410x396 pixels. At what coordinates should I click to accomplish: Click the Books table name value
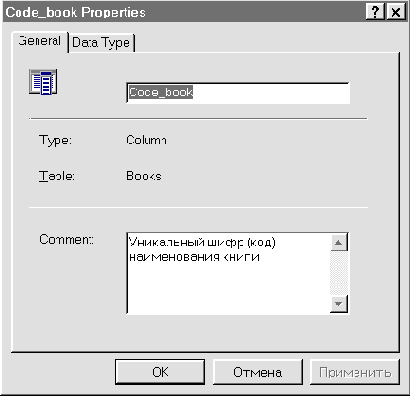coord(144,176)
